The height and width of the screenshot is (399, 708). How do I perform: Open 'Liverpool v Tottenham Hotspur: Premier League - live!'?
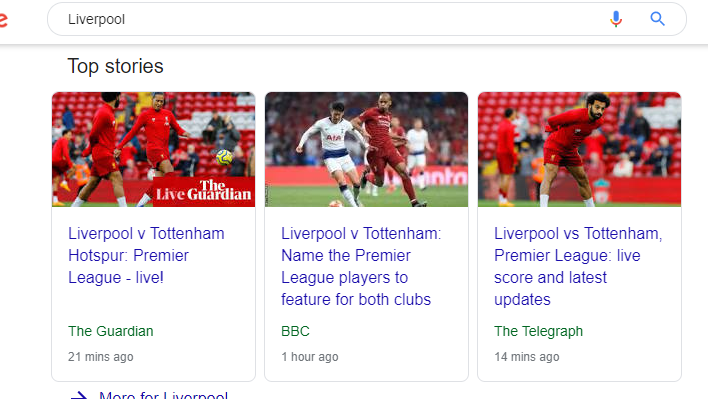coord(146,255)
